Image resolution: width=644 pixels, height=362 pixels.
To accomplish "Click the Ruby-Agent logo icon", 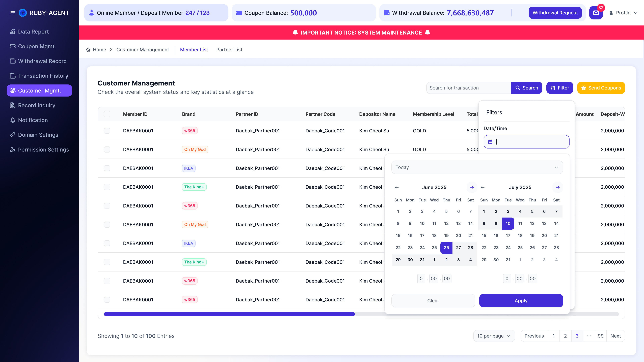I will click(23, 13).
